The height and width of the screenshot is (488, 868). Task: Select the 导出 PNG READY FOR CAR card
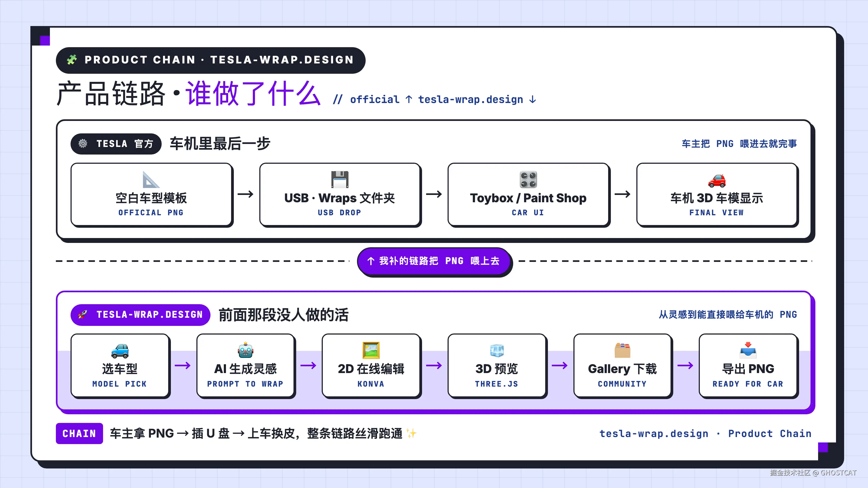pos(748,365)
